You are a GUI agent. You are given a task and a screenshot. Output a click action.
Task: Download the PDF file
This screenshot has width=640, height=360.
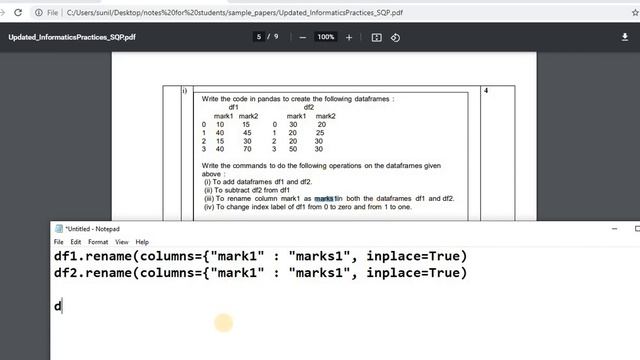[624, 37]
